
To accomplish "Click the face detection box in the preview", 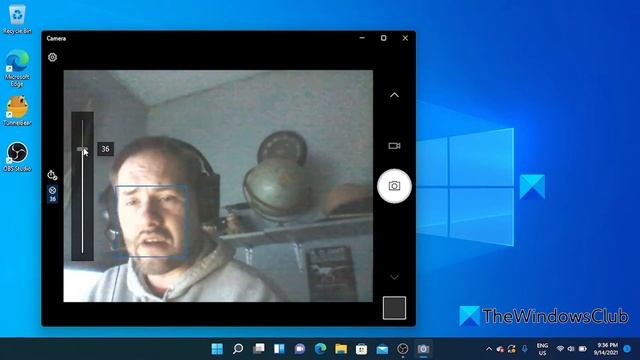I will (x=151, y=221).
